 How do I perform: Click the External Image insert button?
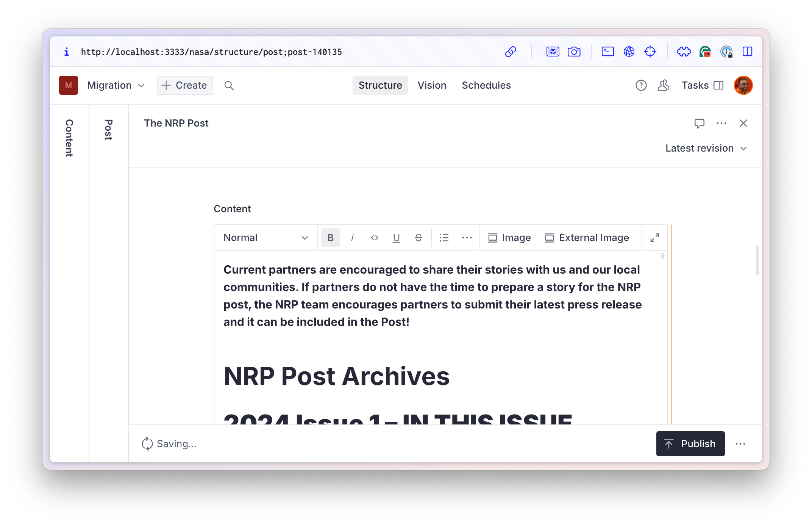click(587, 238)
